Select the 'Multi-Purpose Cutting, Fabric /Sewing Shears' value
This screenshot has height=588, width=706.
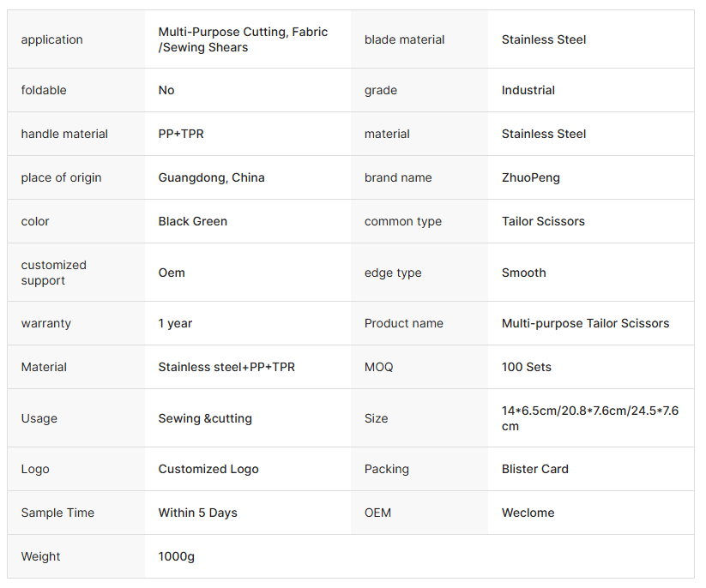coord(243,39)
